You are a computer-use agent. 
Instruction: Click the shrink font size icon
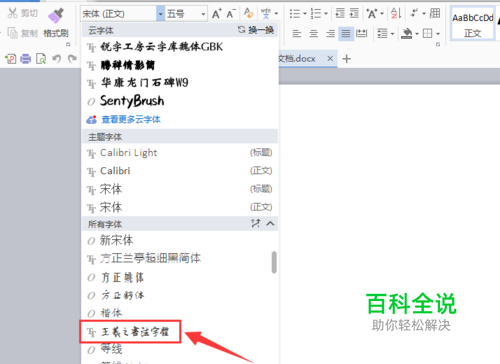[231, 14]
